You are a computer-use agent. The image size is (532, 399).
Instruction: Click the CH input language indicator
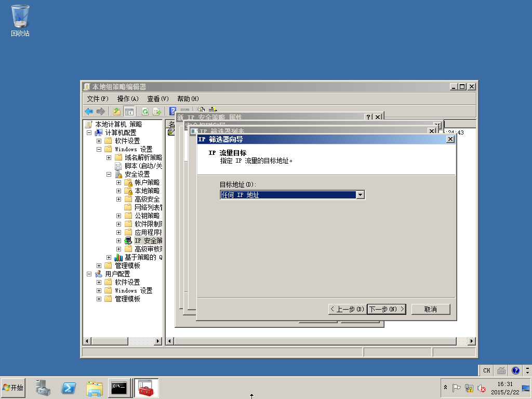pyautogui.click(x=486, y=370)
